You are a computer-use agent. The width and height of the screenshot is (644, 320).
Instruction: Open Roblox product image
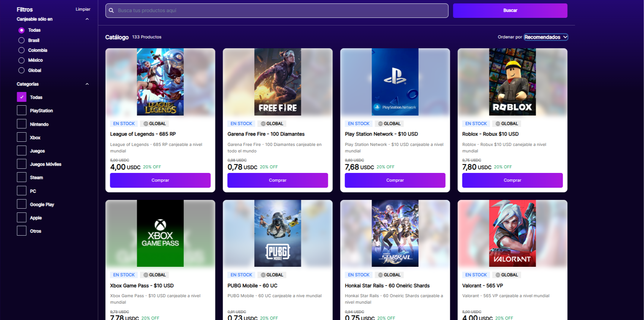tap(513, 82)
